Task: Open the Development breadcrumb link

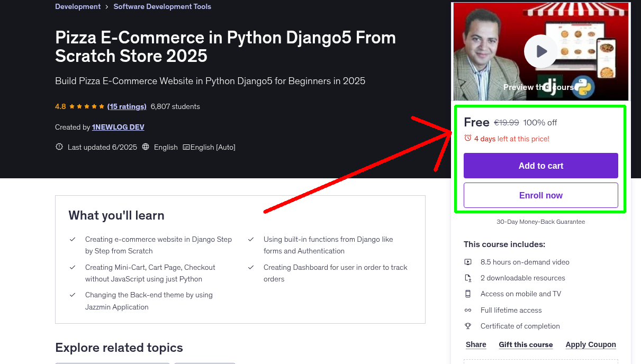Action: [x=78, y=6]
